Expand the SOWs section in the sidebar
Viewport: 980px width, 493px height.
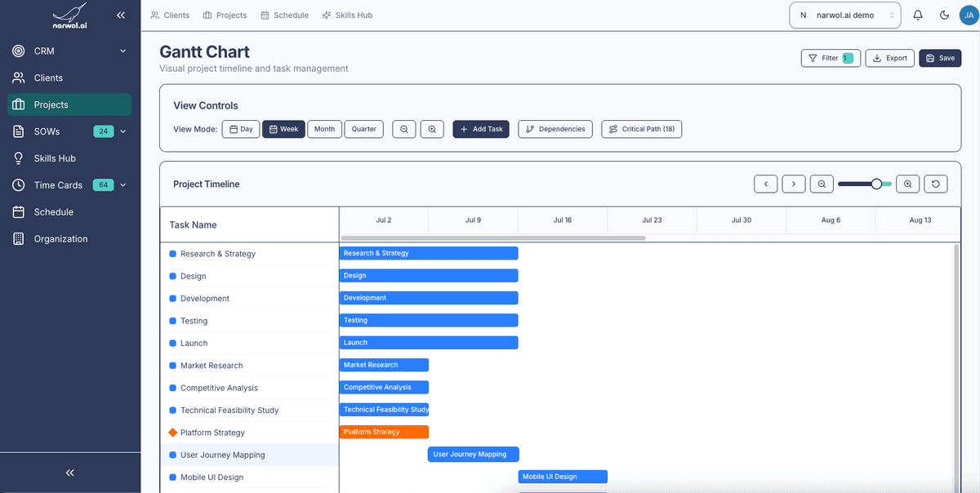(122, 131)
